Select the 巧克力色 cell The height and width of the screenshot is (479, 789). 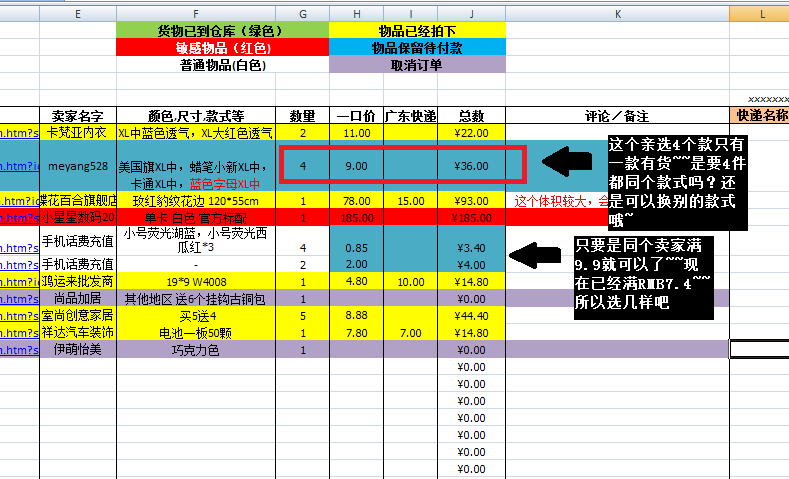(196, 350)
